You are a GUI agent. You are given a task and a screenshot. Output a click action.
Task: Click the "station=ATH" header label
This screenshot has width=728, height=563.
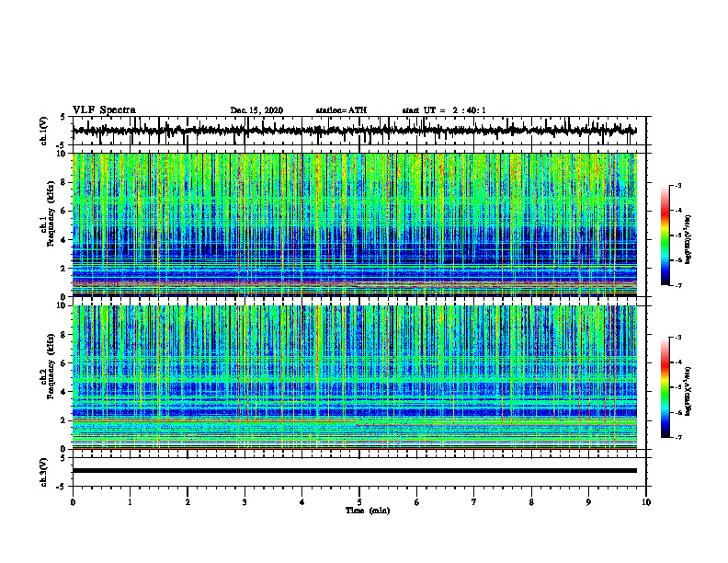(x=341, y=110)
